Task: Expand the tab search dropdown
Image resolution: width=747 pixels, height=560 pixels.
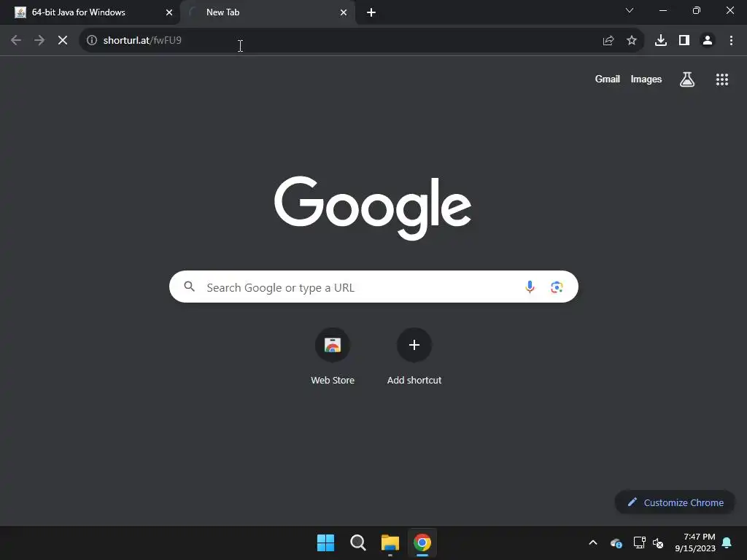Action: pos(630,10)
